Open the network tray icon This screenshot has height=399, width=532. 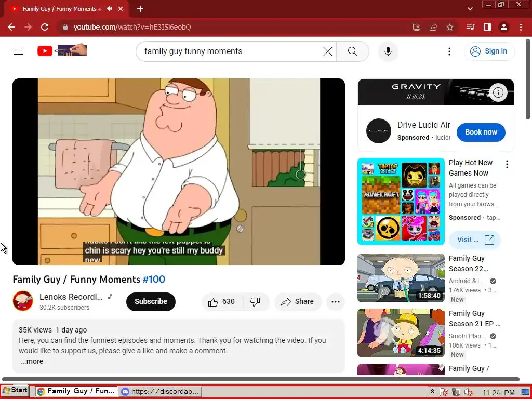[456, 392]
